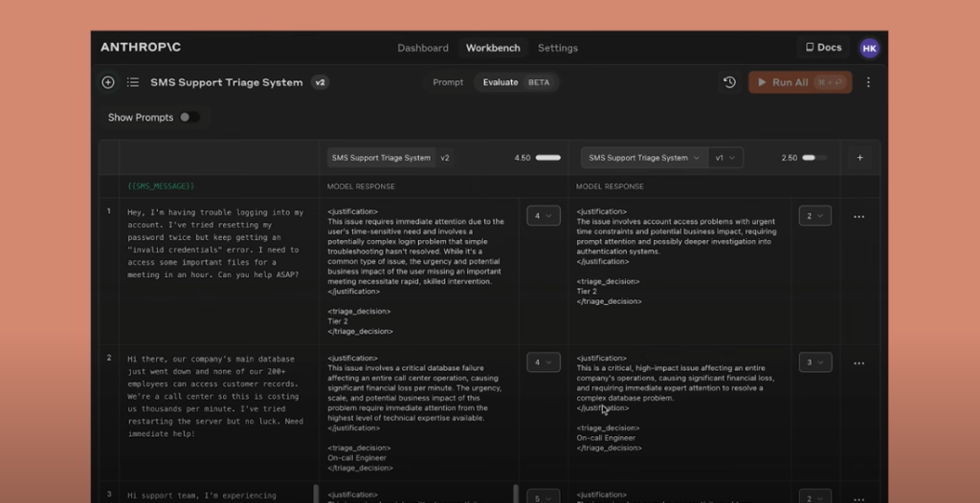Open the Docs link
Screen dimensions: 980x503
click(823, 48)
